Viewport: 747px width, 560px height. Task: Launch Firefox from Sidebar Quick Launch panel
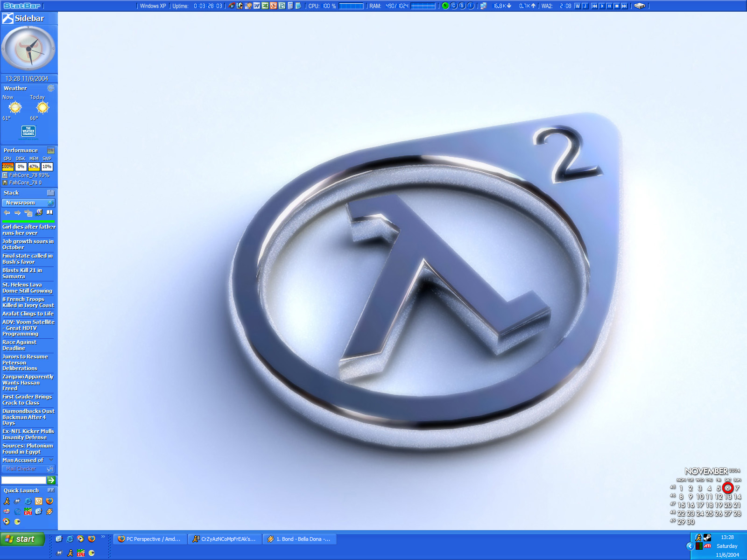[49, 501]
